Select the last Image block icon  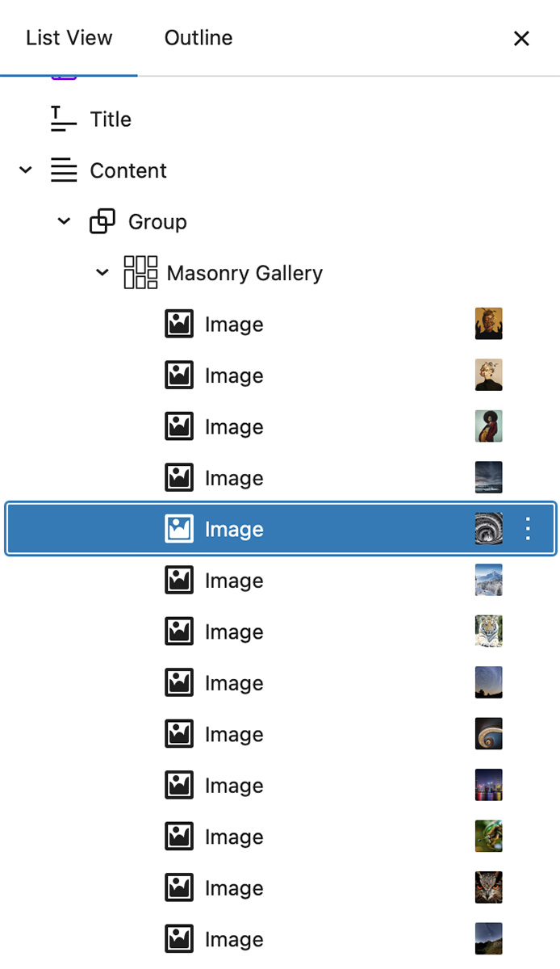click(x=178, y=938)
